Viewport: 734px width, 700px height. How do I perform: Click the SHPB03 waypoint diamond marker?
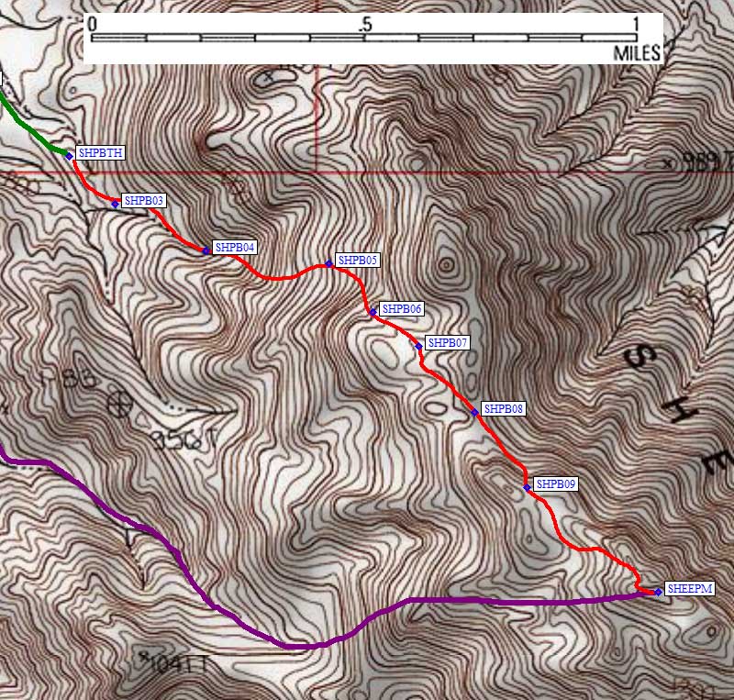(x=116, y=205)
